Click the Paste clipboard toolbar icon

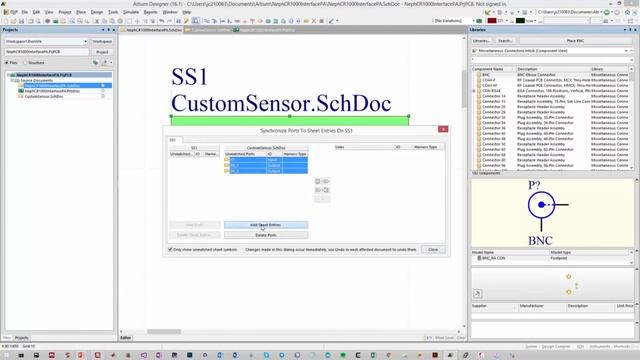click(x=112, y=21)
